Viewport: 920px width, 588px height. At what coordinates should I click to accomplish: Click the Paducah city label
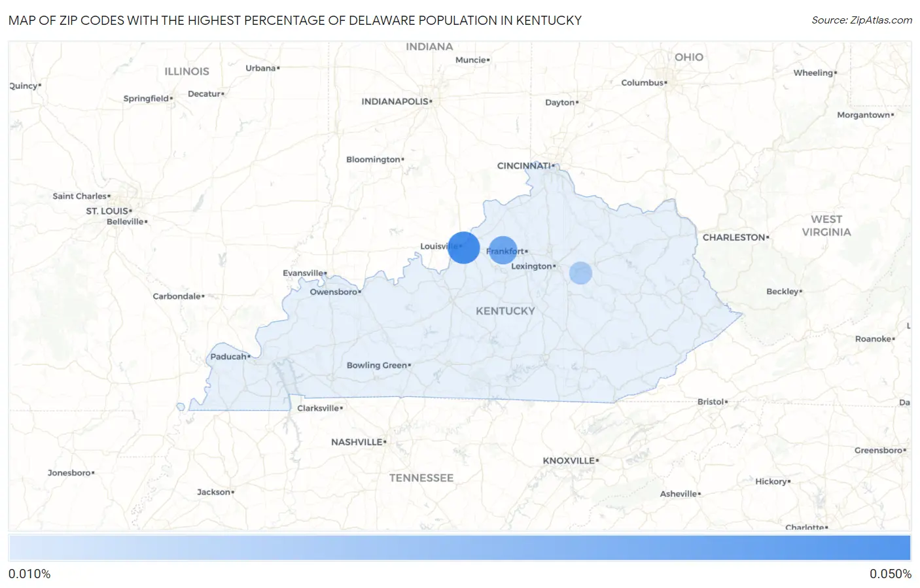tap(228, 356)
